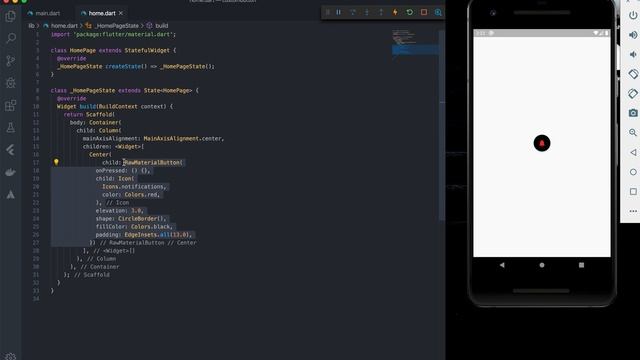Click the MainAxisAlignment.center line
The height and width of the screenshot is (360, 640).
coord(153,138)
